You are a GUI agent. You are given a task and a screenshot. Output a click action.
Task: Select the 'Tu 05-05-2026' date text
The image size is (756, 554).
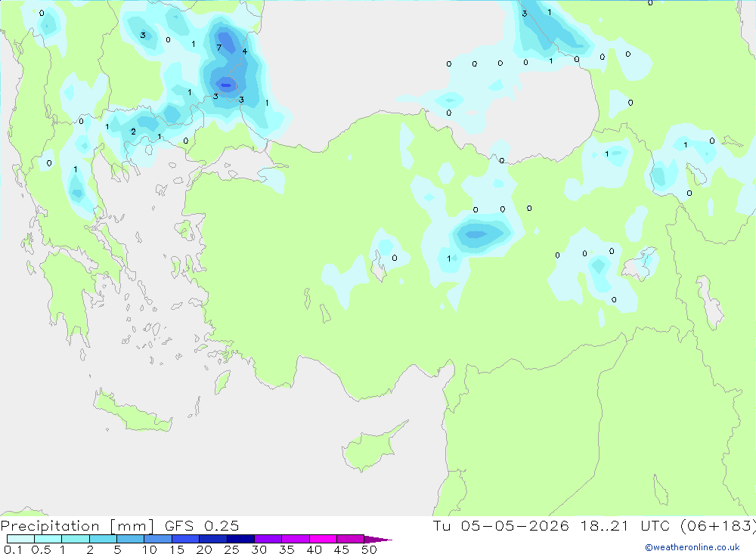coord(500,525)
